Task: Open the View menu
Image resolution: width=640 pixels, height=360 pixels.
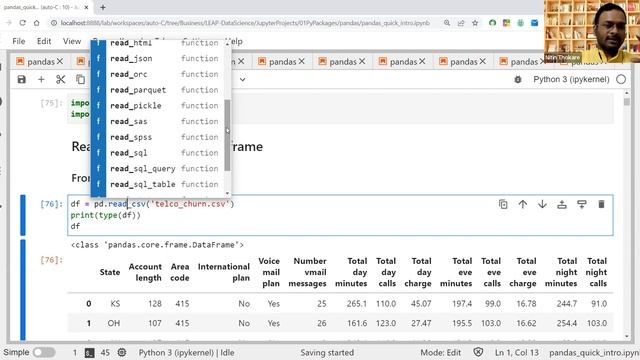Action: pyautogui.click(x=72, y=41)
